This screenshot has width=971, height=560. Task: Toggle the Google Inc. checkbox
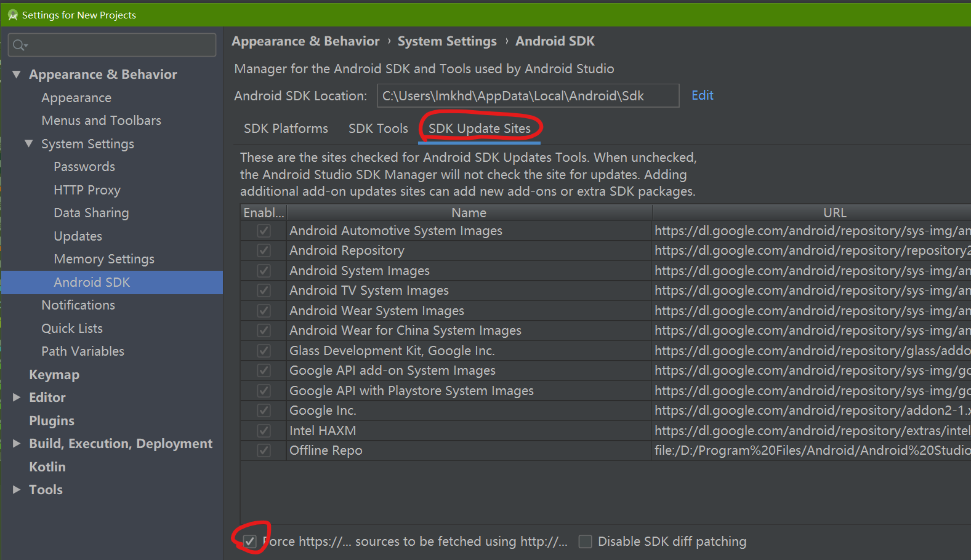(x=264, y=410)
